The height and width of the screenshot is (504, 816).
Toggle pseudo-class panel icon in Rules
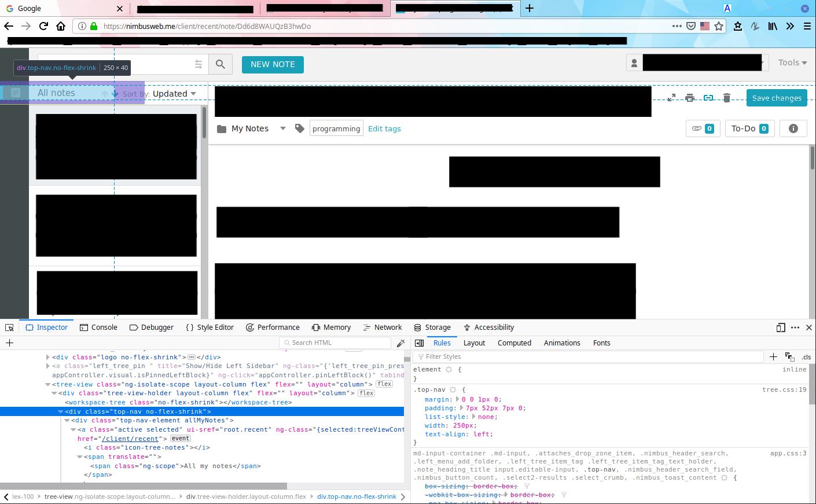click(789, 357)
